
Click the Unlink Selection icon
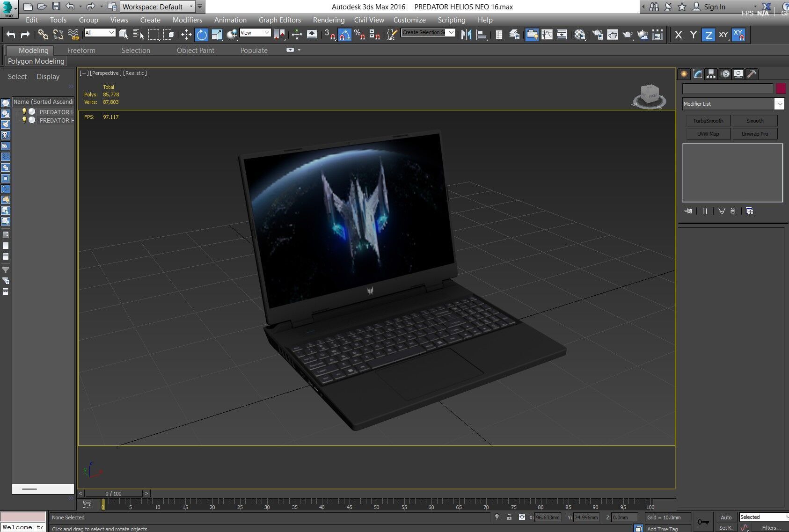[58, 34]
